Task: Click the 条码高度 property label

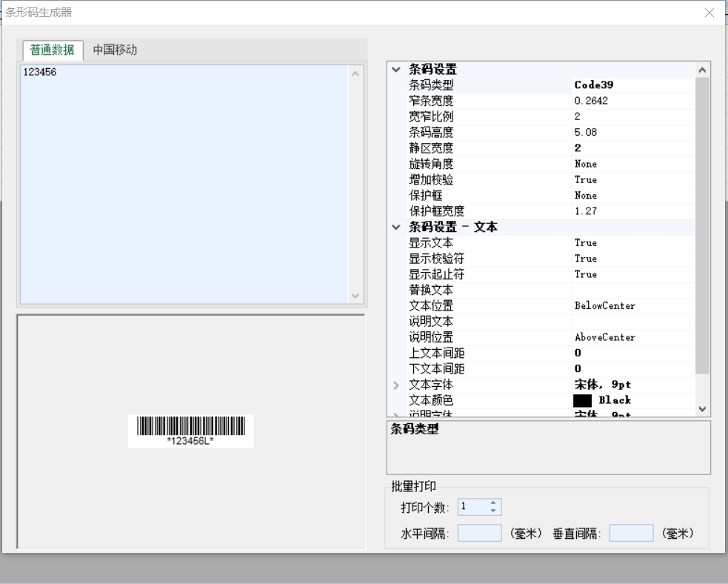Action: pos(431,133)
